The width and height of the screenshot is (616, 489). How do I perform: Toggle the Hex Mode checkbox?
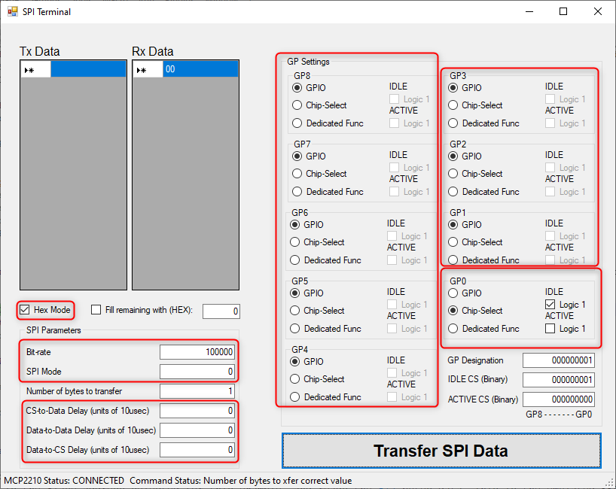tap(25, 310)
